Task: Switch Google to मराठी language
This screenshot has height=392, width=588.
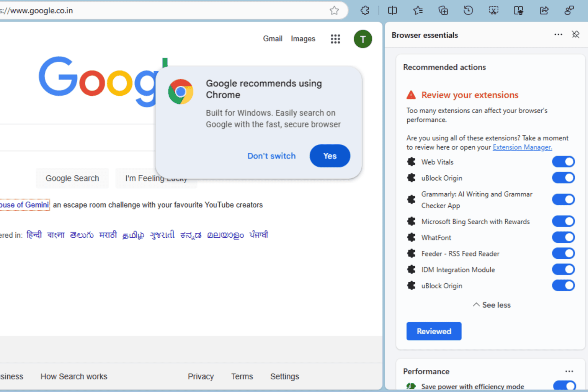Action: click(108, 235)
